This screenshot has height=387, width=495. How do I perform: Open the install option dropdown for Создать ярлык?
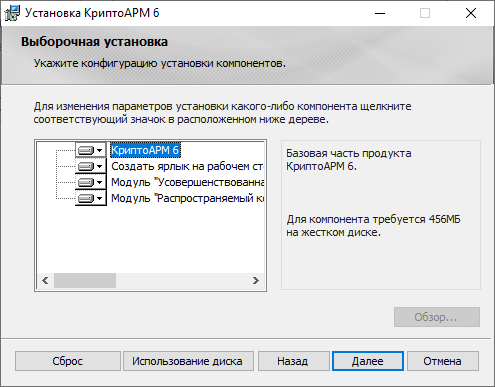90,166
